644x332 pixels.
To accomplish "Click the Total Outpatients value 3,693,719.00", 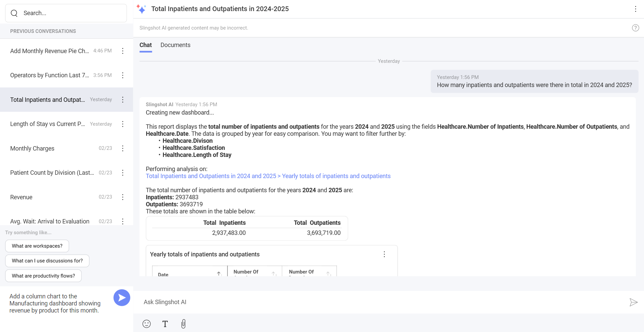I will point(324,233).
